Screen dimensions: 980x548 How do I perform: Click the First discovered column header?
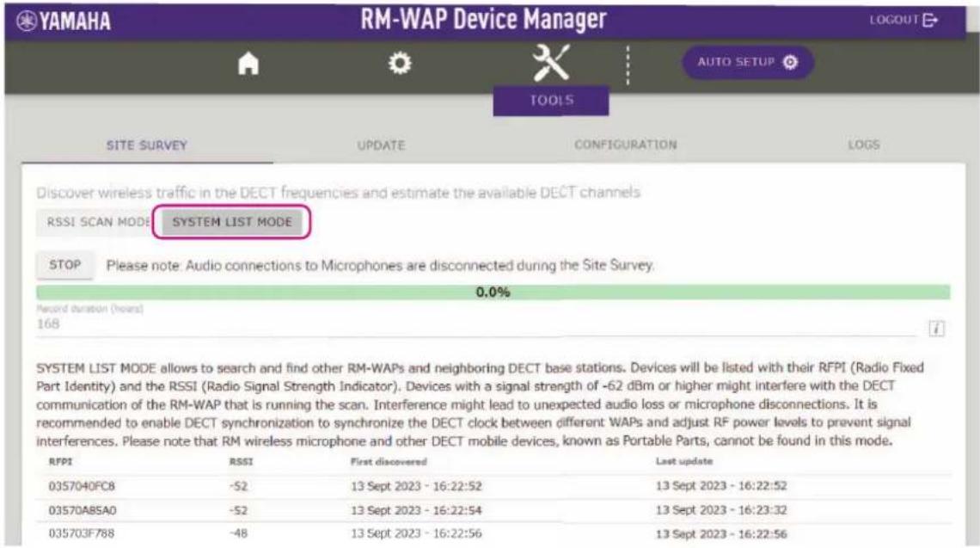(x=388, y=462)
